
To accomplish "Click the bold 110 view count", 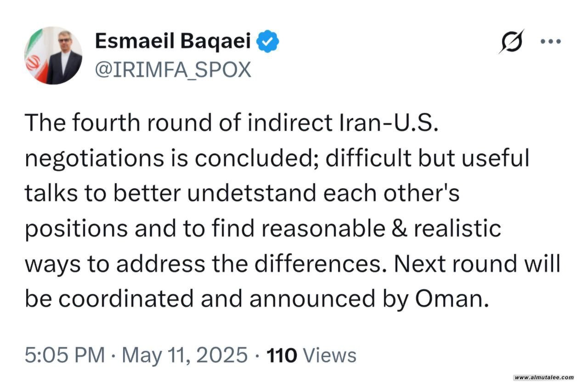I will [282, 355].
